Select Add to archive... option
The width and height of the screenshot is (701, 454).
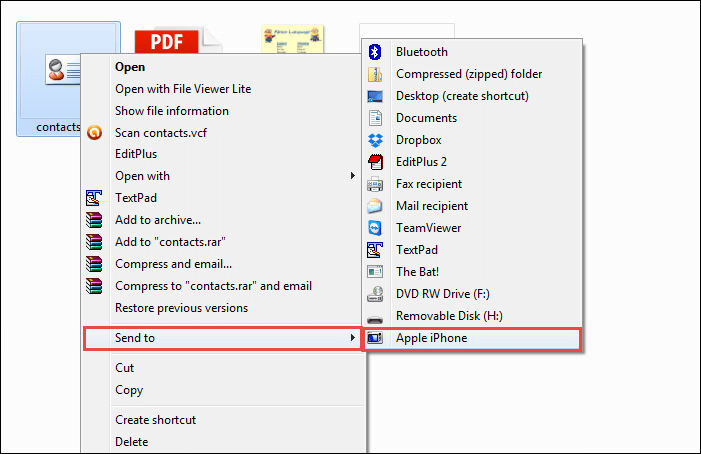pos(158,220)
